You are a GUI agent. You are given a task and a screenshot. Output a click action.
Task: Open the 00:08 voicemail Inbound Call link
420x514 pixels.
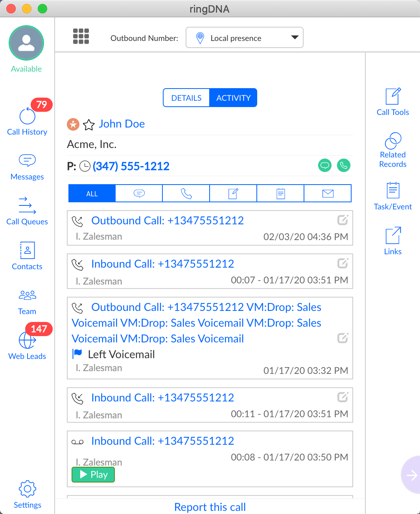pyautogui.click(x=163, y=441)
